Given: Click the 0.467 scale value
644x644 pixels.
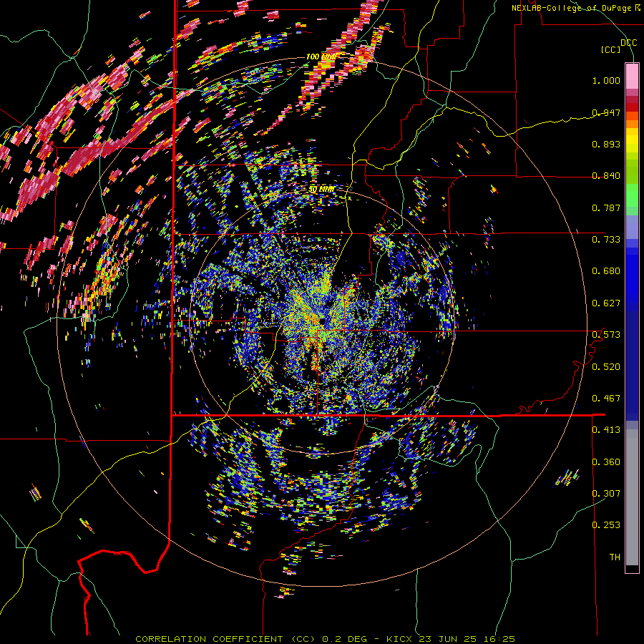Looking at the screenshot, I should coord(606,399).
